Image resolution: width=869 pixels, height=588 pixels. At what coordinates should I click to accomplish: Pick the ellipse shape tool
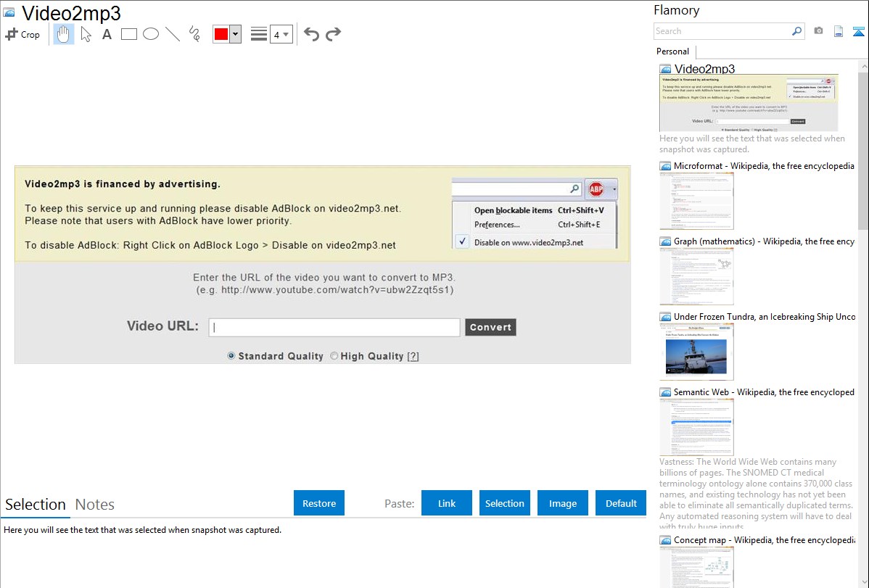point(151,34)
